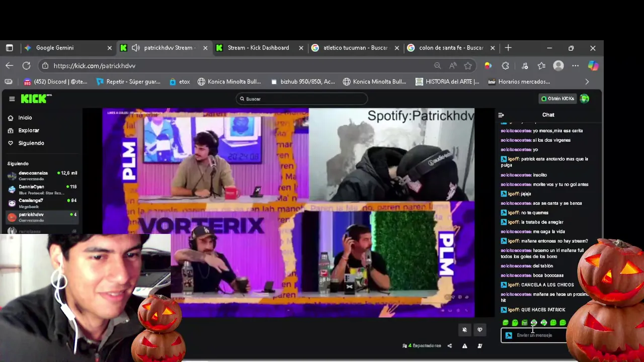Image resolution: width=644 pixels, height=362 pixels.
Task: Click the hammer moderator badge in chat input
Action: pos(508,335)
